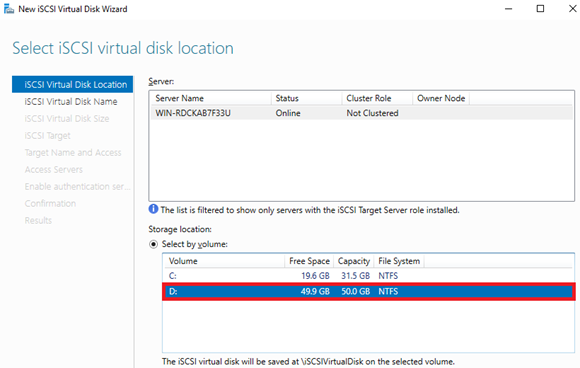This screenshot has height=368, width=580.
Task: Click the Cluster Role column header
Action: tap(378, 98)
